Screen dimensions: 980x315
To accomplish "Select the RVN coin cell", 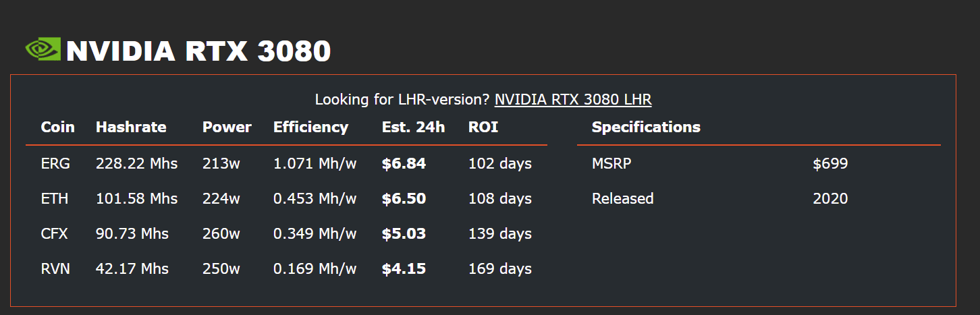I will [55, 268].
